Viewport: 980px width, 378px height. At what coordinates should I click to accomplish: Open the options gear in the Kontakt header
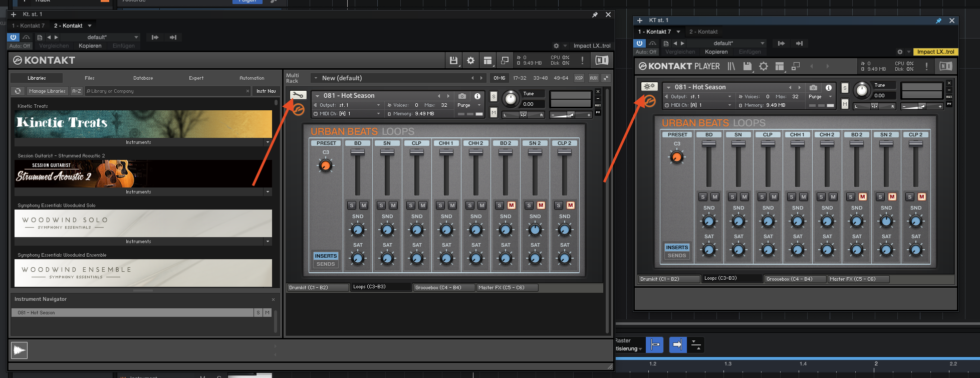click(x=470, y=61)
